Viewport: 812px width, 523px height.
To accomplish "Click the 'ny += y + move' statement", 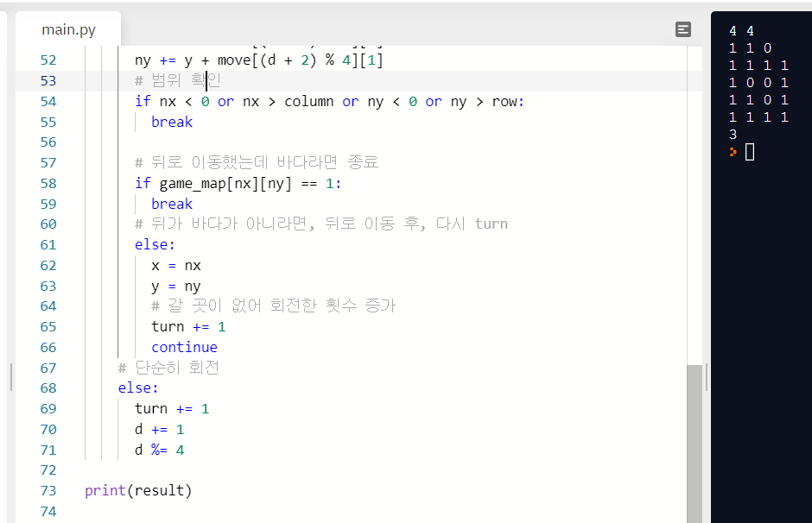I will pos(259,60).
